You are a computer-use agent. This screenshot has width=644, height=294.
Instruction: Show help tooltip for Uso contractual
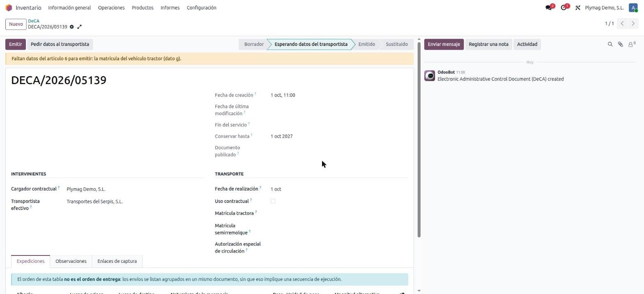click(251, 200)
